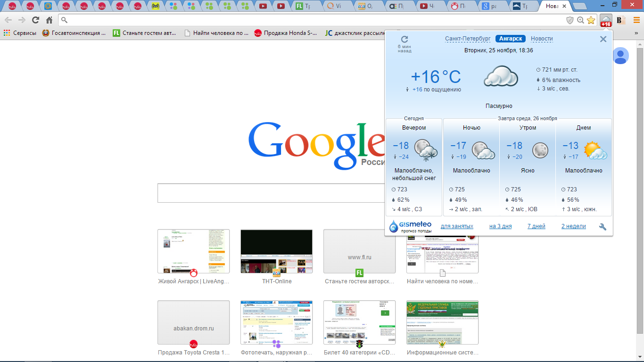This screenshot has width=644, height=362.
Task: Open a new tab with the tab-strip button
Action: coord(579,7)
